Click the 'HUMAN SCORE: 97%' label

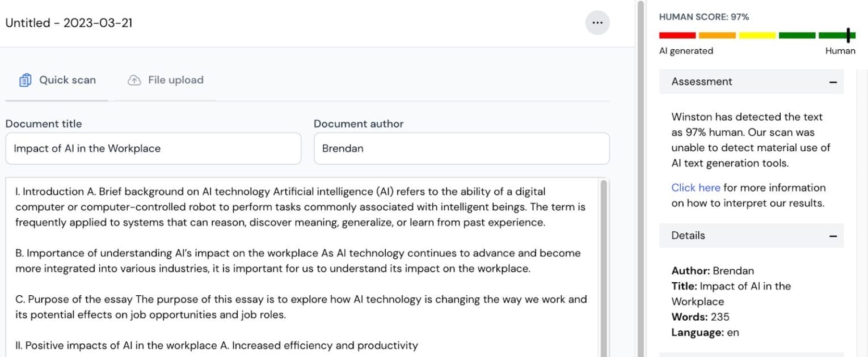point(704,16)
